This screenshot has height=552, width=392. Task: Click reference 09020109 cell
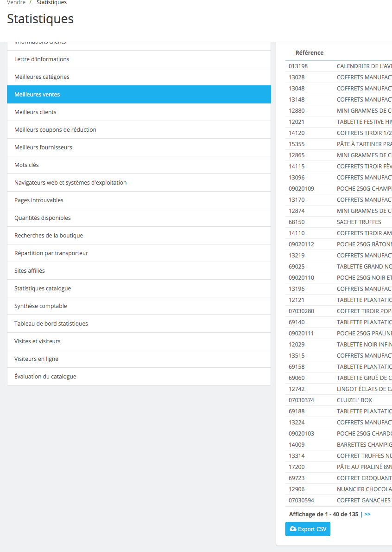[301, 188]
